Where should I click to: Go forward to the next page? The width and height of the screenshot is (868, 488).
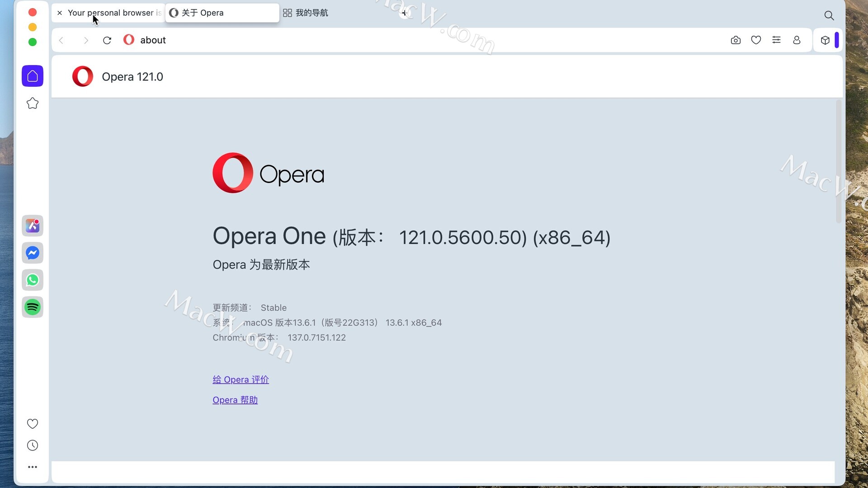(x=86, y=40)
